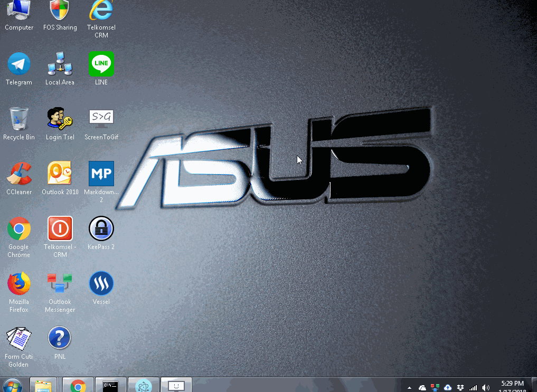Open the atom-shaped app in the taskbar
This screenshot has width=537, height=392.
pos(144,385)
